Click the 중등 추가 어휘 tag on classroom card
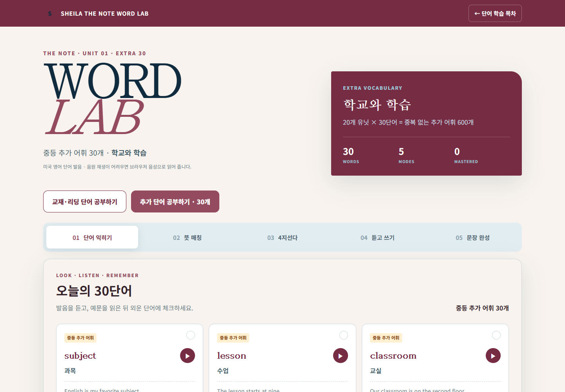This screenshot has height=392, width=565. click(x=386, y=338)
